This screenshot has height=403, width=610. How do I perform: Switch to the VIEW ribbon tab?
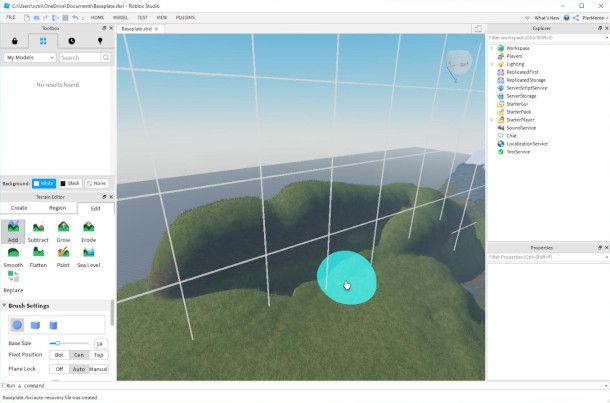161,18
